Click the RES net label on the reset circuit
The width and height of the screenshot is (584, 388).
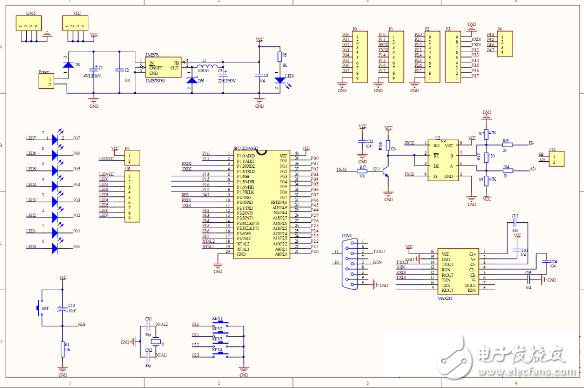pos(82,324)
